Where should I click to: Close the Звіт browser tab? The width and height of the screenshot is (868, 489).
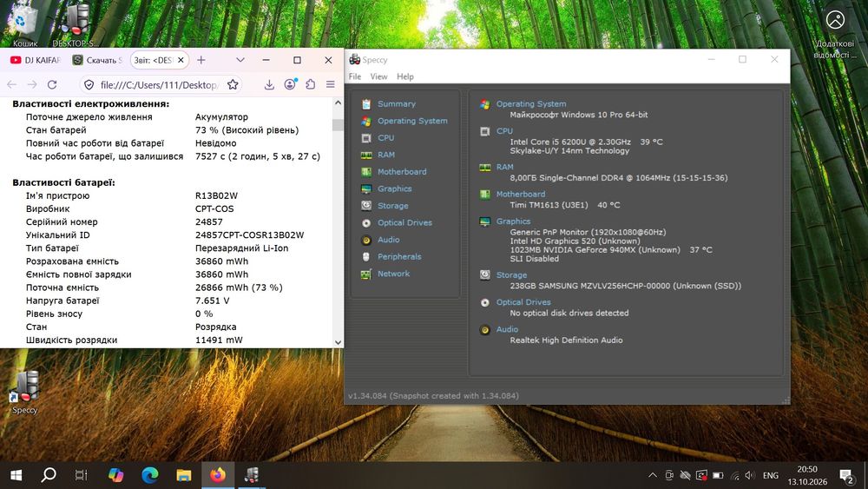click(x=181, y=60)
